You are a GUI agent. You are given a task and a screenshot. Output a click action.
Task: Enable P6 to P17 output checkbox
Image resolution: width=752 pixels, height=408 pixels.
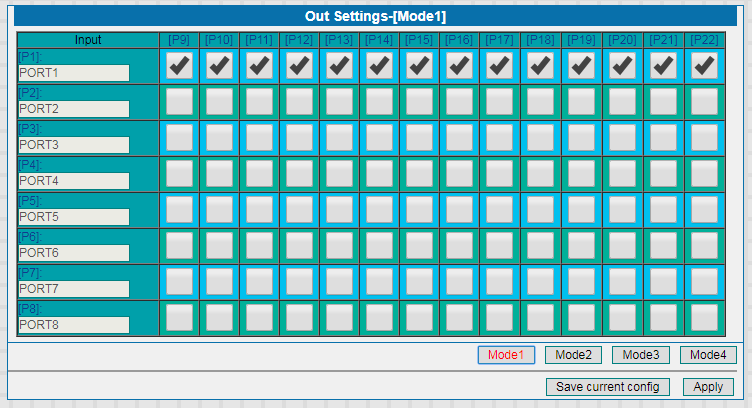pos(499,246)
